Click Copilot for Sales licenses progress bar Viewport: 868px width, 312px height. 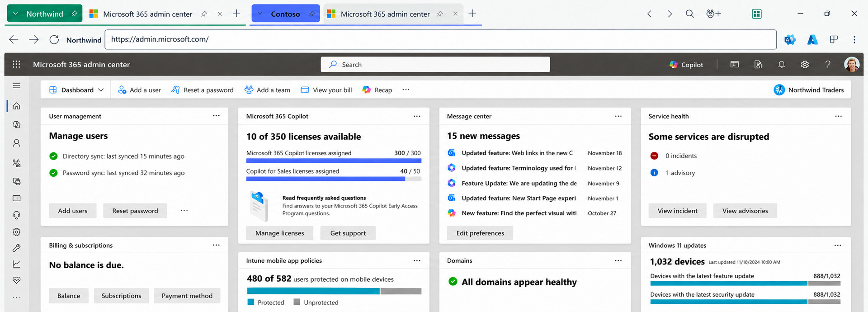click(x=334, y=179)
